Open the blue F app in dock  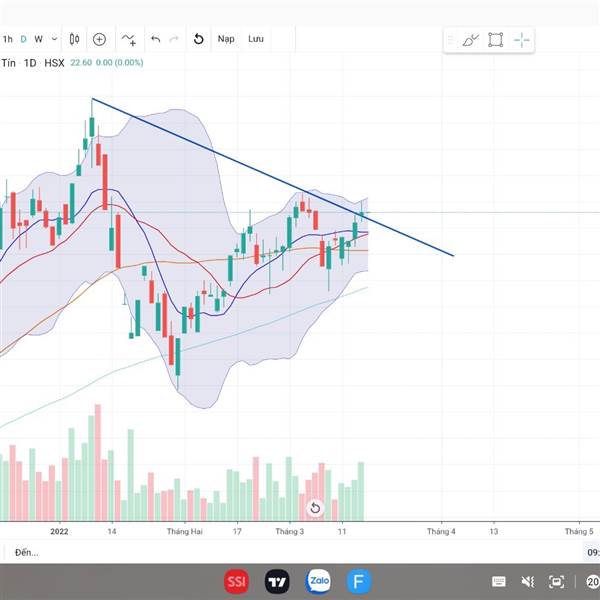tap(359, 582)
